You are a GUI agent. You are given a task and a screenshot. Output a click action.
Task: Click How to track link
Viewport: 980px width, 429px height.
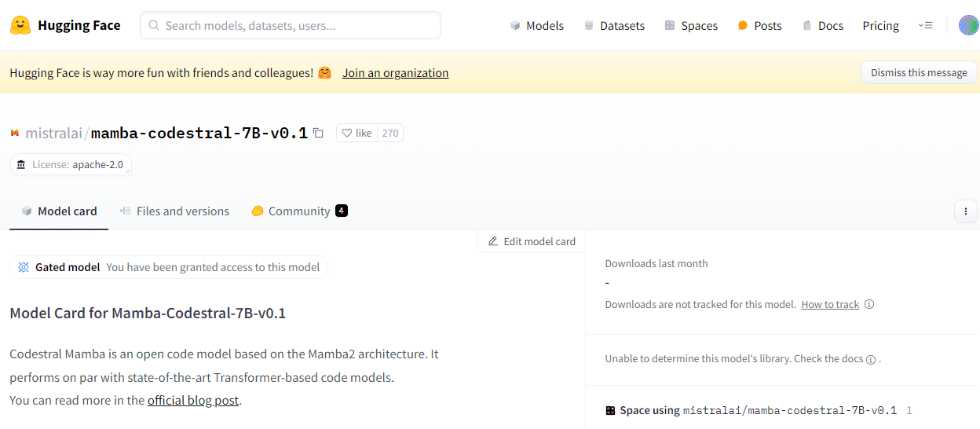coord(830,304)
